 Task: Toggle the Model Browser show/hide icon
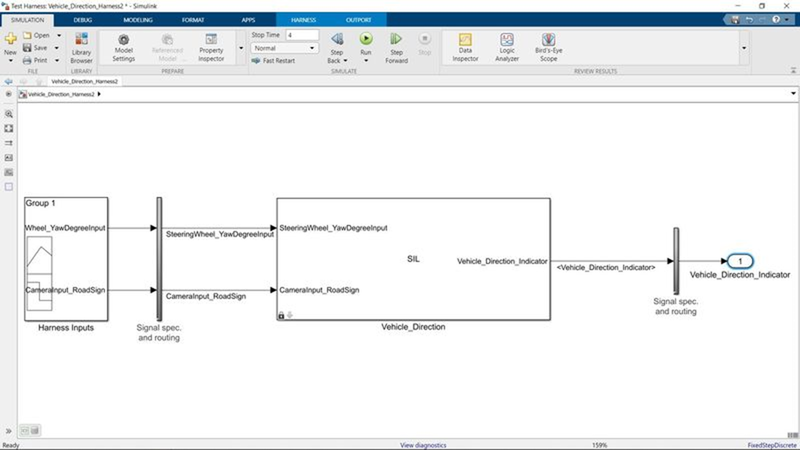(9, 94)
